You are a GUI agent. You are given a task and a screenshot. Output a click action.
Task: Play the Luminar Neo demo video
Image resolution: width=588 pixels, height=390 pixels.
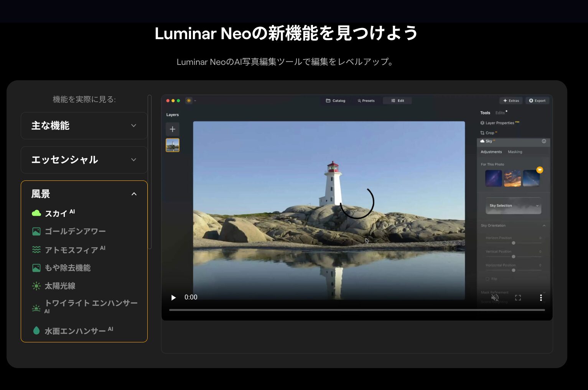(x=173, y=297)
